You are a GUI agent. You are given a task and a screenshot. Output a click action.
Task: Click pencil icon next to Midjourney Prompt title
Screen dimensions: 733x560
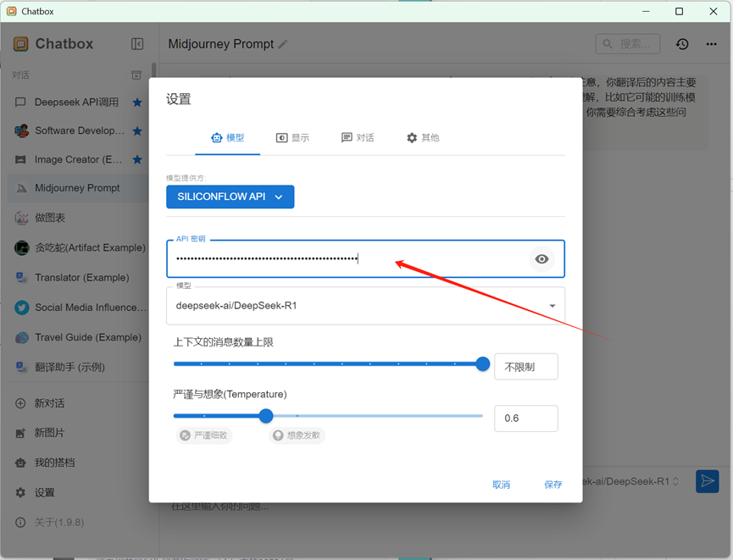point(283,44)
